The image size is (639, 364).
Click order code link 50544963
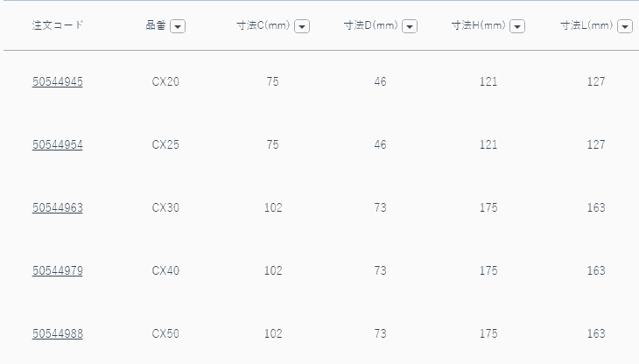58,208
